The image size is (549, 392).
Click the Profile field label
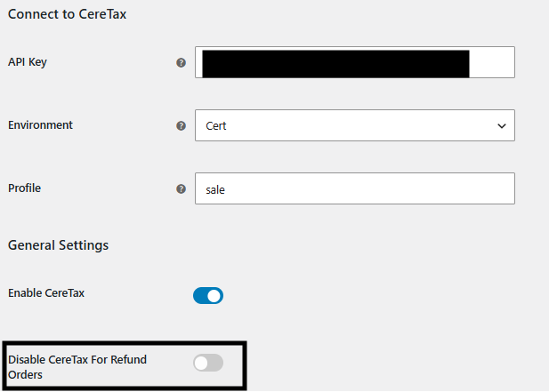(x=25, y=188)
